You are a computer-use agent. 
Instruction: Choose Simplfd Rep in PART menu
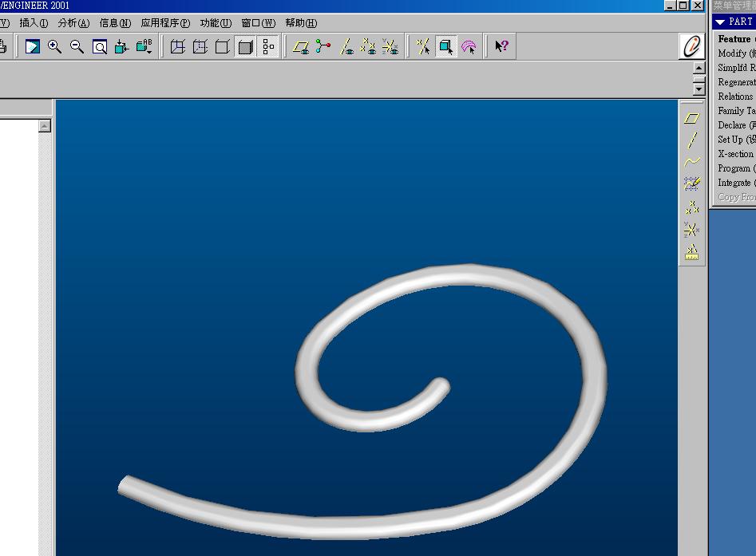click(736, 68)
